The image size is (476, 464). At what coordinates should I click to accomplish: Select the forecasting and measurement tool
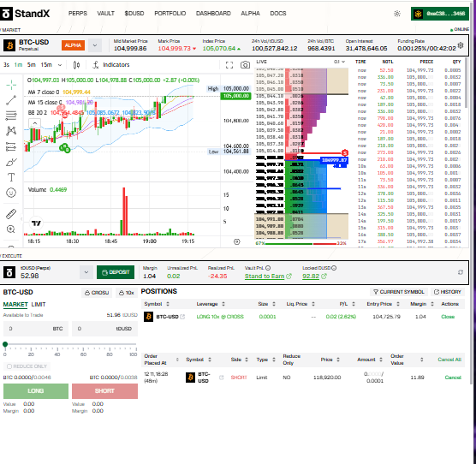pyautogui.click(x=11, y=146)
